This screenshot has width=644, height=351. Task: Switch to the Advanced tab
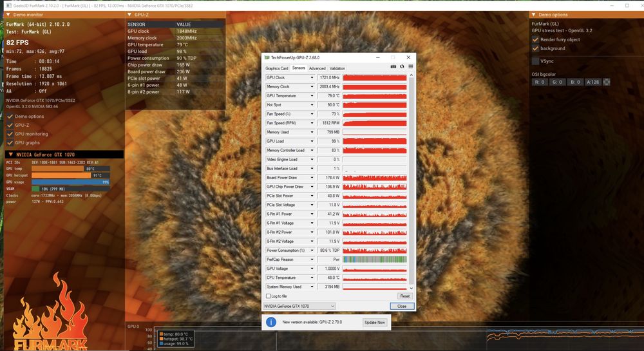point(317,68)
